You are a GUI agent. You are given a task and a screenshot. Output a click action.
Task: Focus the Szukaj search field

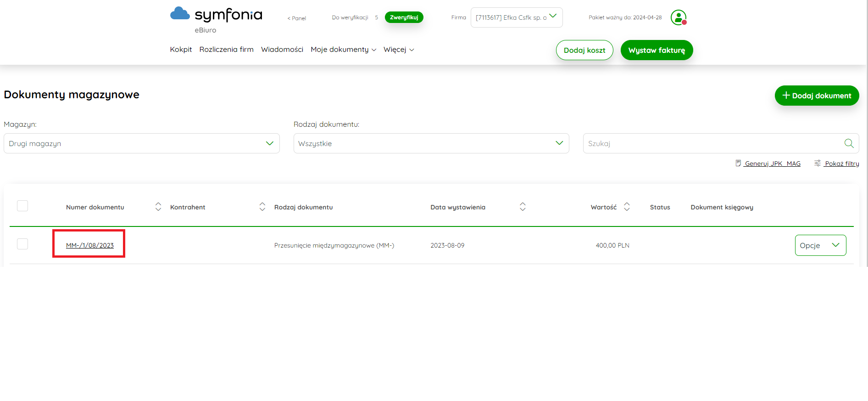click(x=713, y=143)
